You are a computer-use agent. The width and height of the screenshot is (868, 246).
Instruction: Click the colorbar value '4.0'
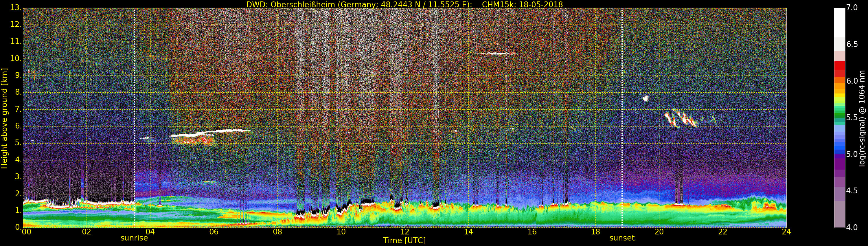pyautogui.click(x=852, y=227)
